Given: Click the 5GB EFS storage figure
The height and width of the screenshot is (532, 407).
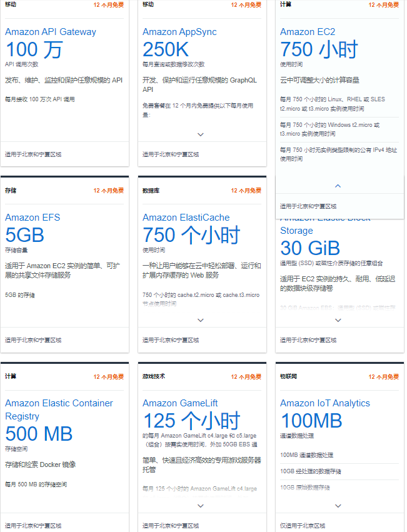Looking at the screenshot, I should click(x=25, y=235).
